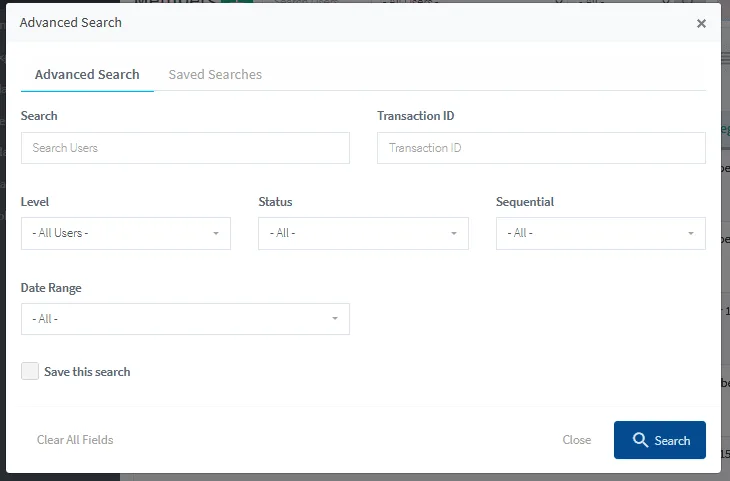The height and width of the screenshot is (481, 730).
Task: Click the Status label text
Action: pos(275,202)
